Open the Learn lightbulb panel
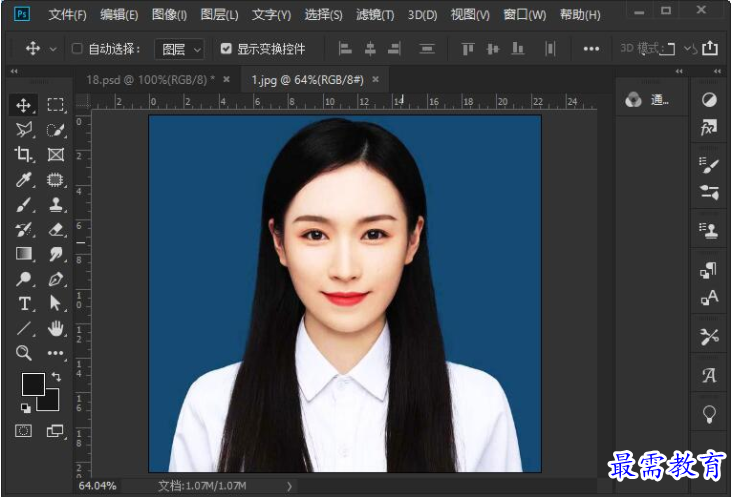The image size is (732, 497). 709,414
